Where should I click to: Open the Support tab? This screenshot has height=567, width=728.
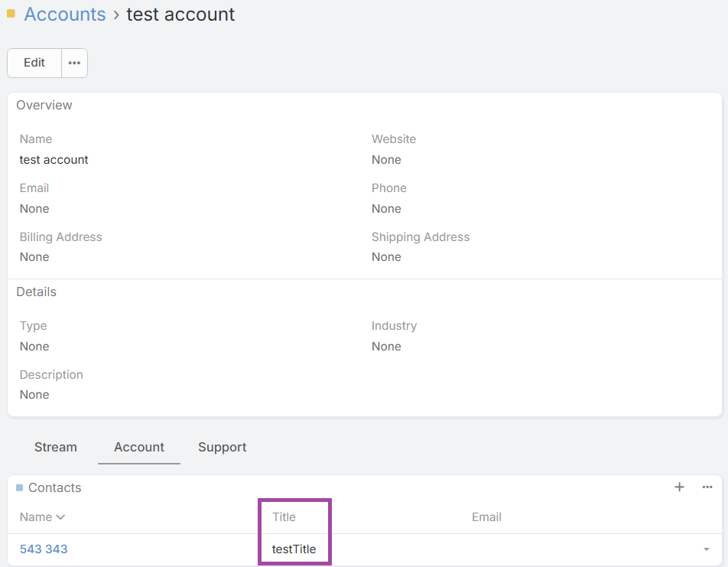point(222,447)
